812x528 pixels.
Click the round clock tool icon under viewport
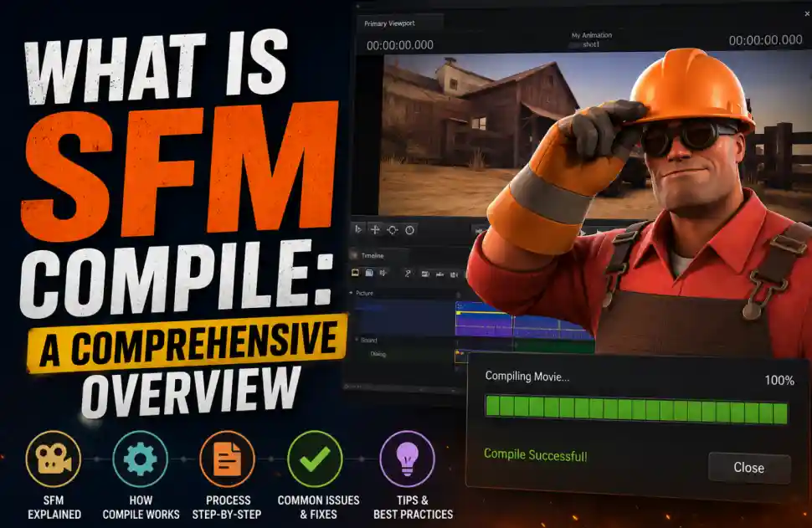tap(409, 230)
